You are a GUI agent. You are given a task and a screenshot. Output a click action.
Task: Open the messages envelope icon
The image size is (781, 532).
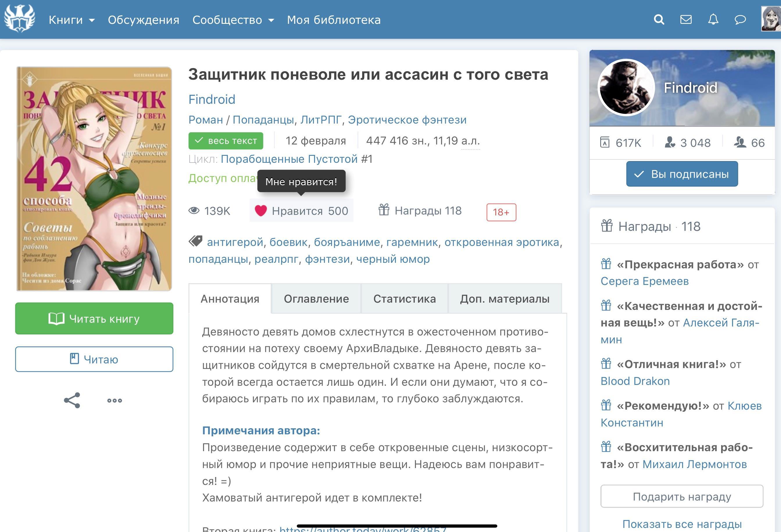686,19
